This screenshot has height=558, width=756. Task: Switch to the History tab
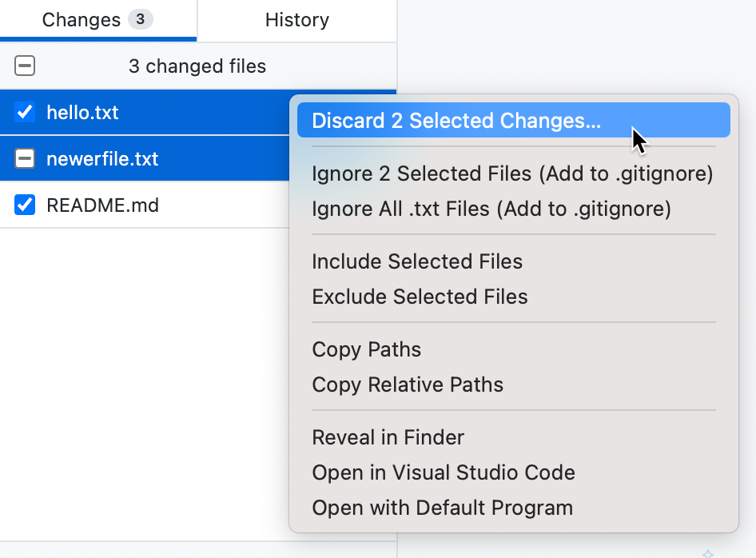click(x=296, y=20)
